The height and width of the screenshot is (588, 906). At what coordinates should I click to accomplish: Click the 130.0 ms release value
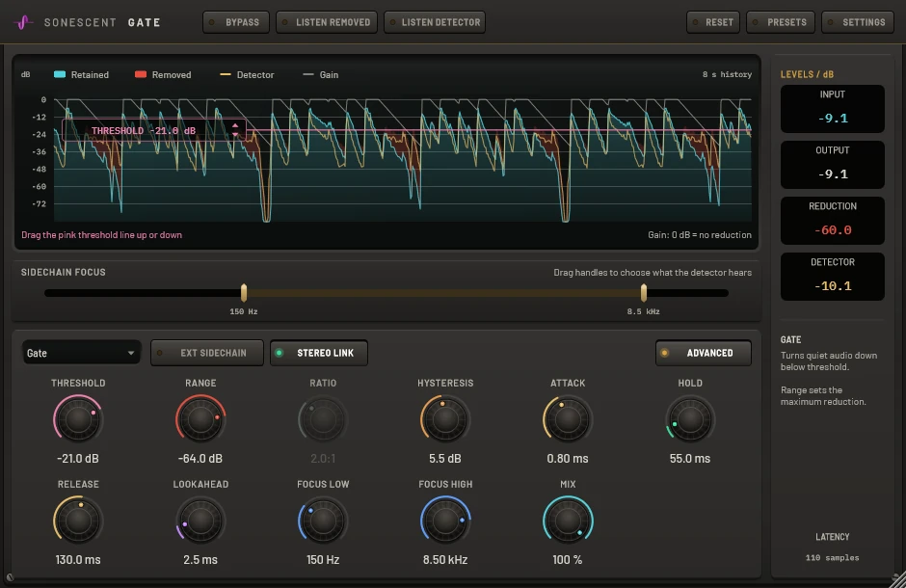pyautogui.click(x=78, y=560)
